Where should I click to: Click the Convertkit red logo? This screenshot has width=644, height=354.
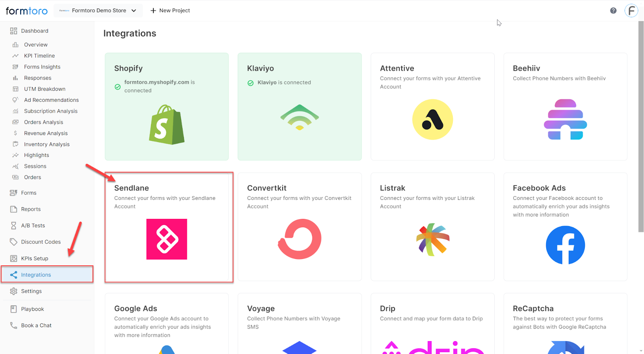click(x=299, y=239)
